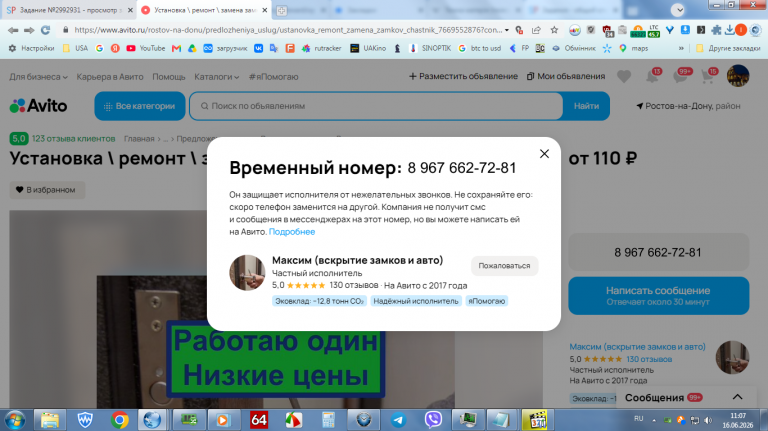
Task: Open the browser extensions puzzle icon
Action: 716,30
